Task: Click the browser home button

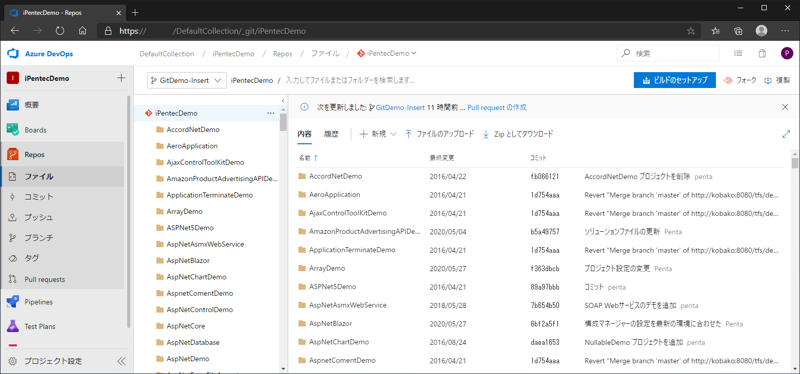Action: (82, 31)
